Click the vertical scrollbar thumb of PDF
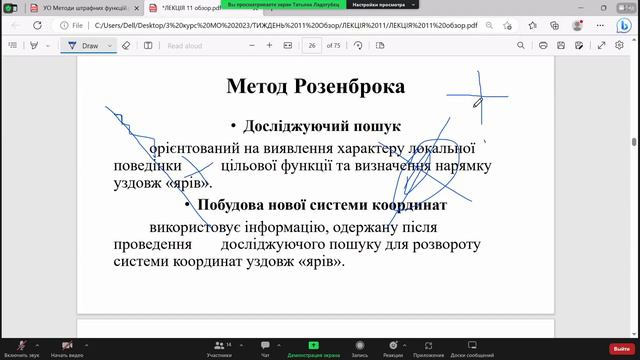This screenshot has width=640, height=360. (x=634, y=142)
